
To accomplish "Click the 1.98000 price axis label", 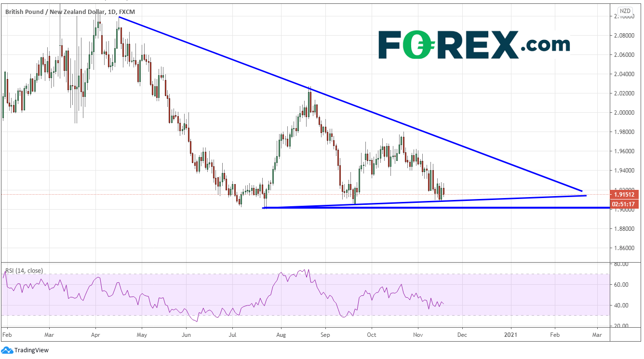I will click(x=624, y=132).
